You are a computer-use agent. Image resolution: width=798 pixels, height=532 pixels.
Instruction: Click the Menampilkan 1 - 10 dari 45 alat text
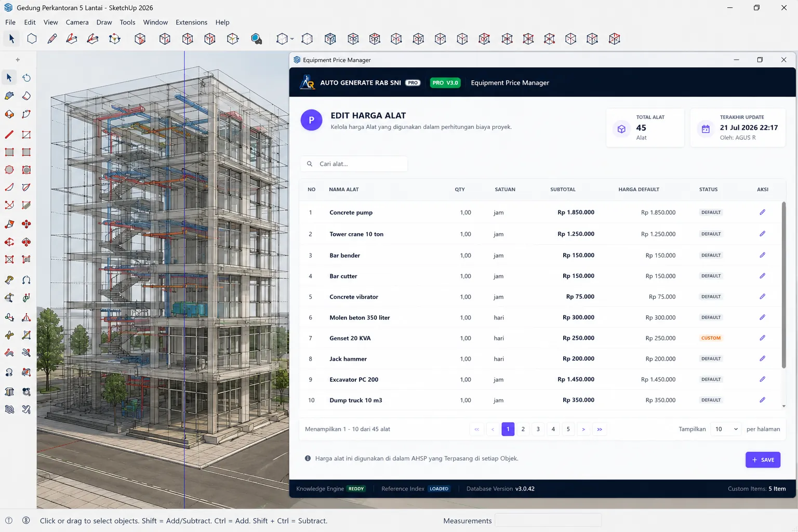[x=348, y=429]
